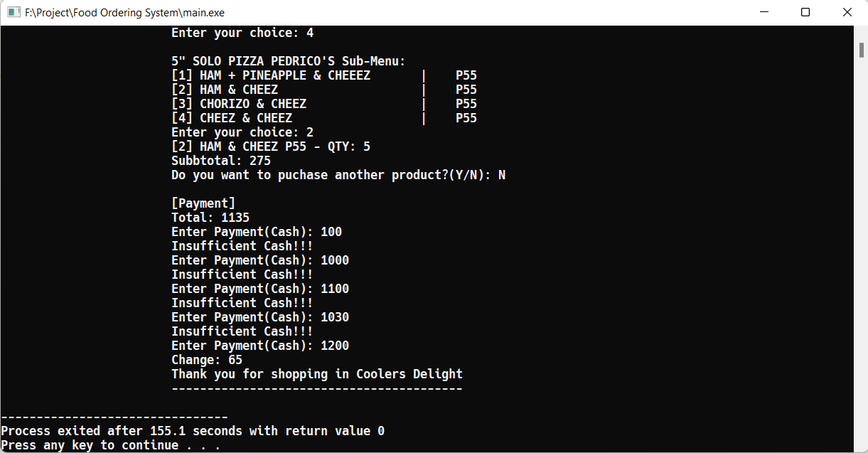Select the 'HAM + PINEAPPLE & CHEEEZ' menu entry

tap(270, 75)
